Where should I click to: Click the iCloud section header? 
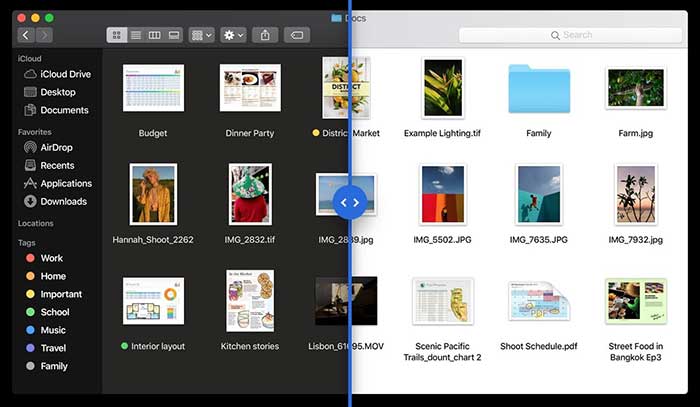[x=29, y=58]
